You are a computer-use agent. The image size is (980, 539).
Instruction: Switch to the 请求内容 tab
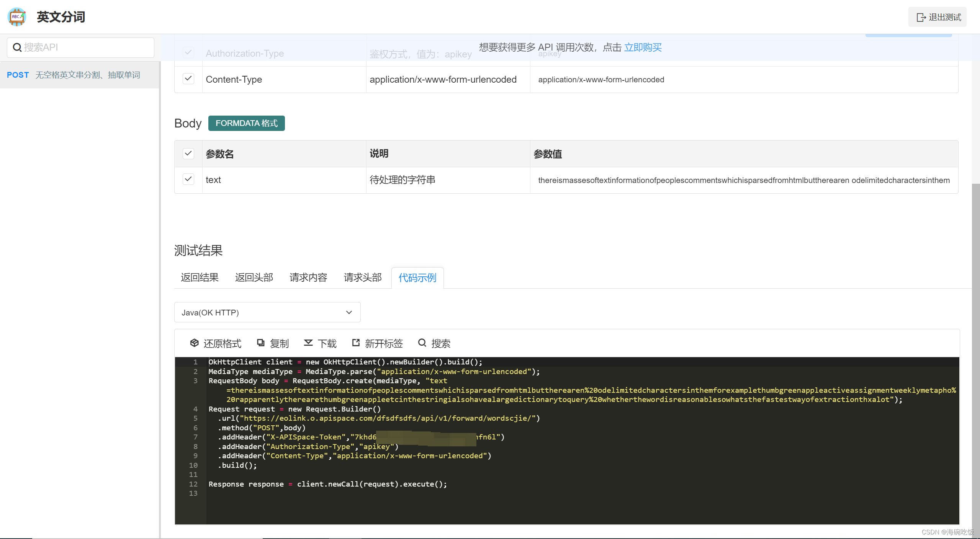pos(308,277)
